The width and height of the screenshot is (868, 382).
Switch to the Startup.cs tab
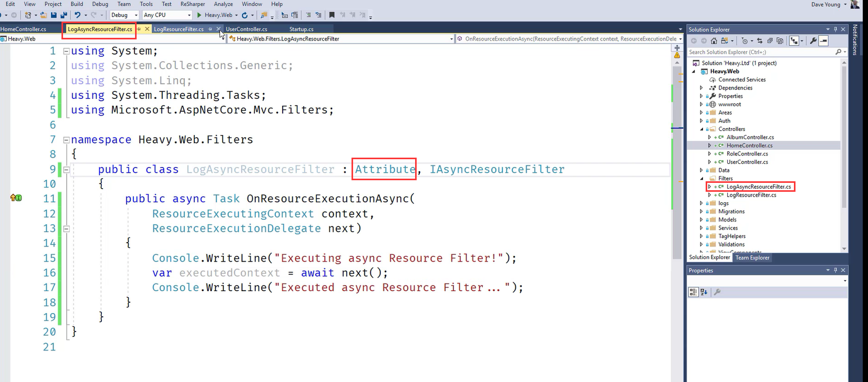pyautogui.click(x=301, y=29)
